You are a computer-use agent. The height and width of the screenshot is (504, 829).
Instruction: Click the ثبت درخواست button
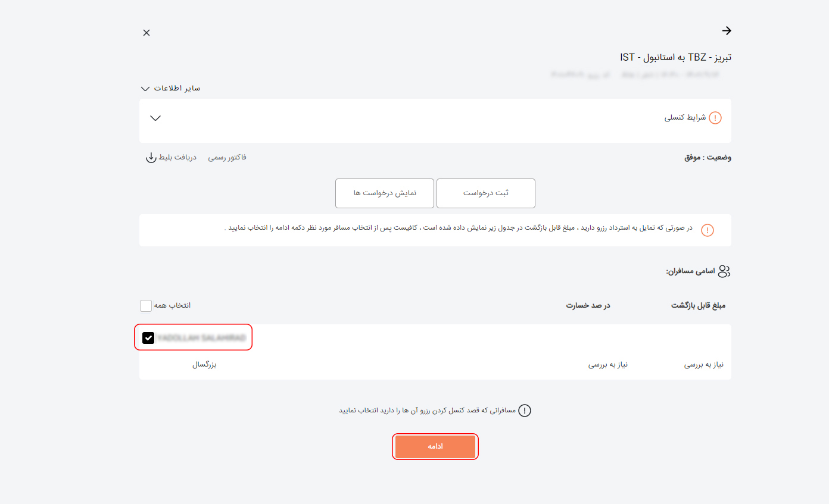pos(485,193)
